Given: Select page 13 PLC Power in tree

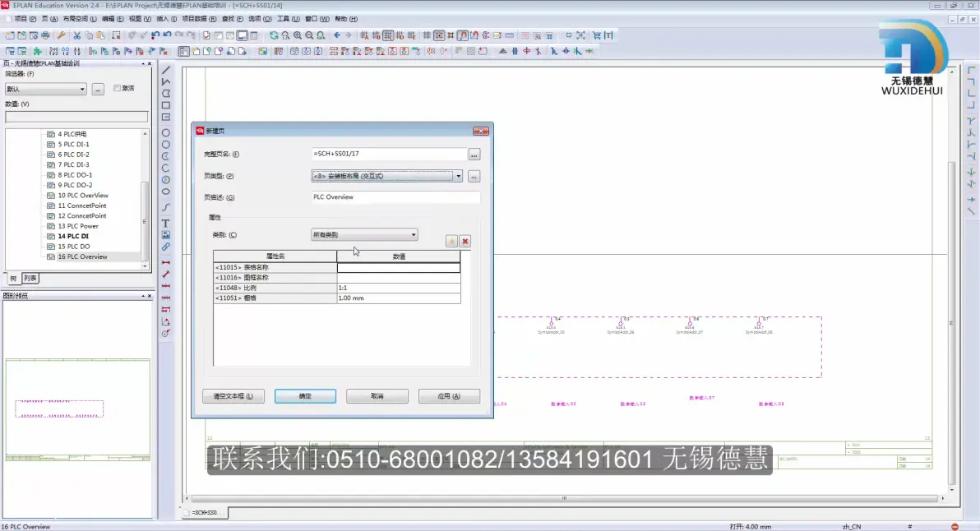Looking at the screenshot, I should 78,226.
